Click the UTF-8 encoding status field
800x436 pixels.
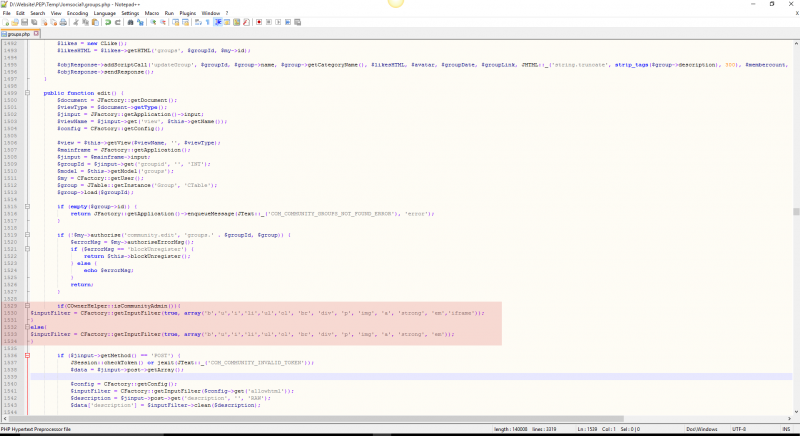coord(739,429)
